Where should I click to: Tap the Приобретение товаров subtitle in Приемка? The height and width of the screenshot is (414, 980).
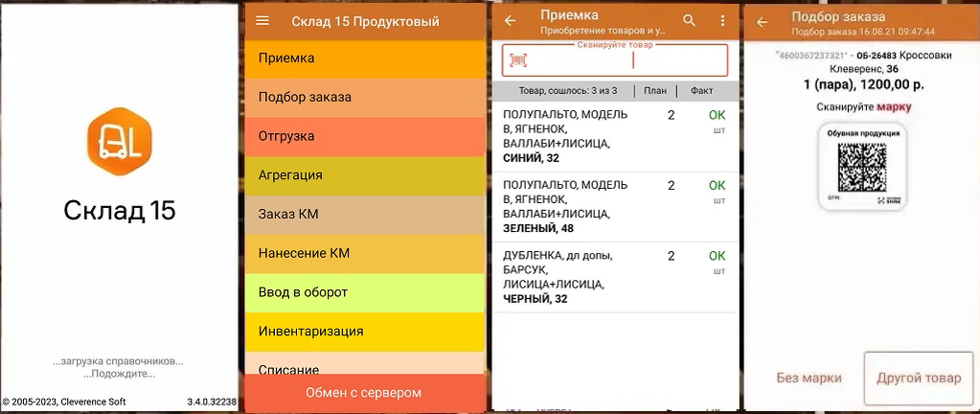coord(604,30)
